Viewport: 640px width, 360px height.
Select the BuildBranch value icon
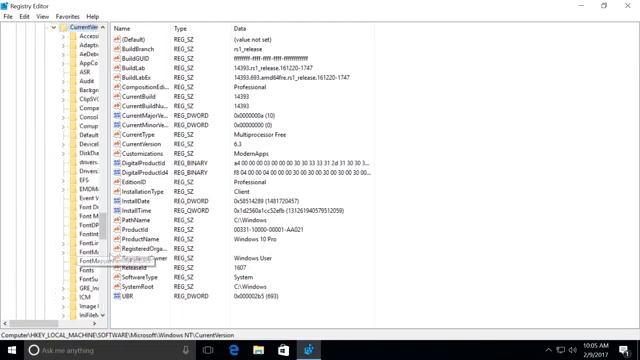117,49
